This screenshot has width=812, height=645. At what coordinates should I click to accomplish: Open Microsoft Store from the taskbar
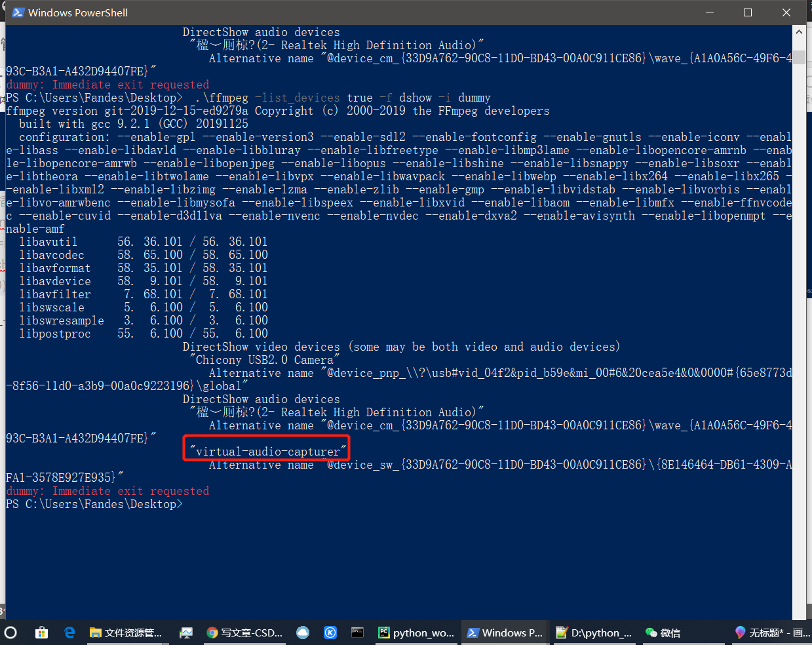[42, 633]
